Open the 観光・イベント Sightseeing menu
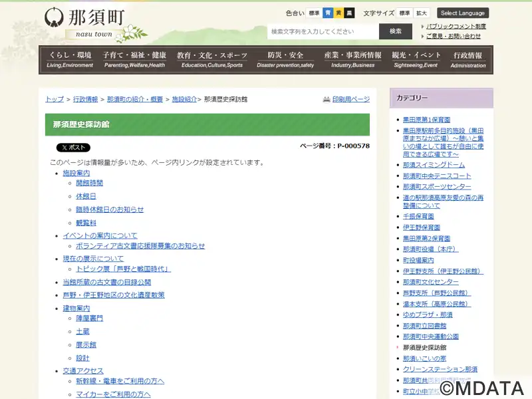532x399 pixels. click(416, 60)
